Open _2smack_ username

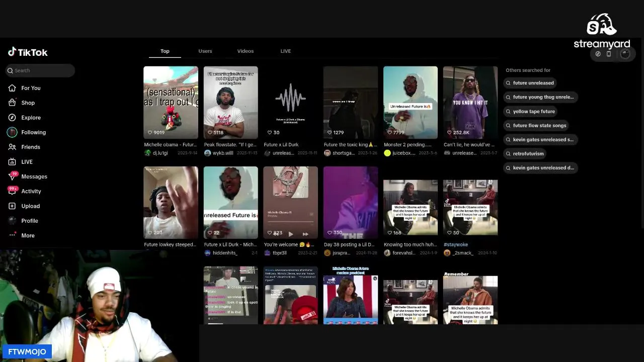tap(463, 253)
